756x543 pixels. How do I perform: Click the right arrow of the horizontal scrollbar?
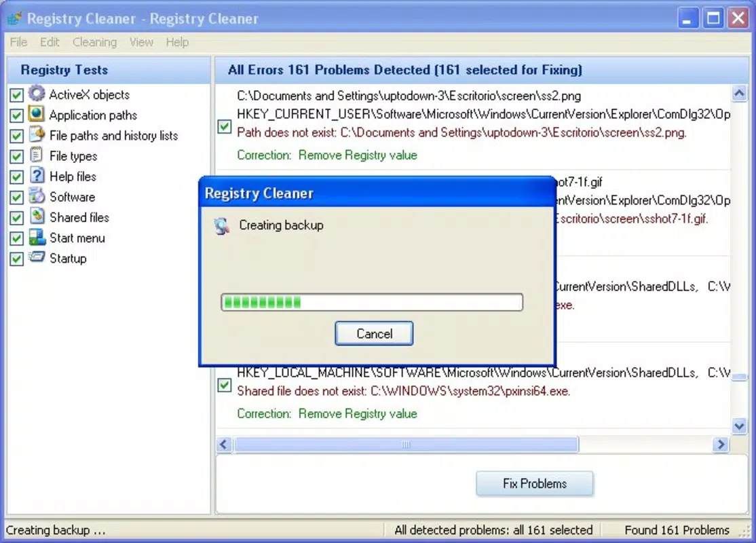[721, 444]
